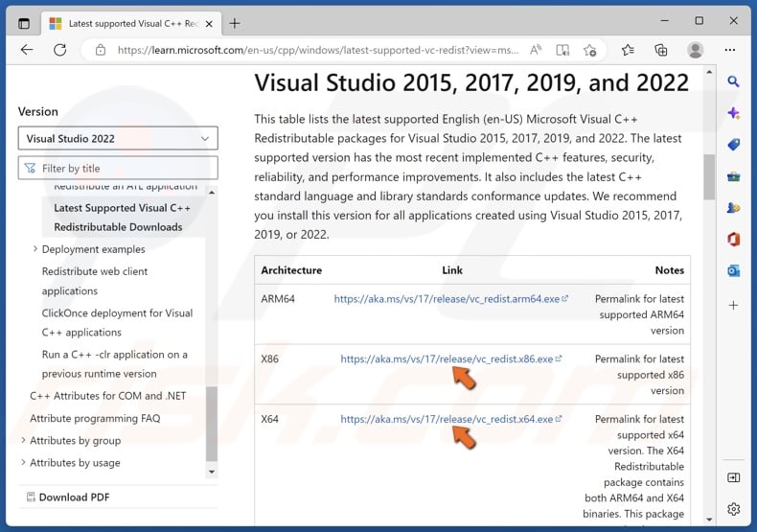
Task: Click the table of contents scrollbar thumb
Action: click(x=212, y=424)
